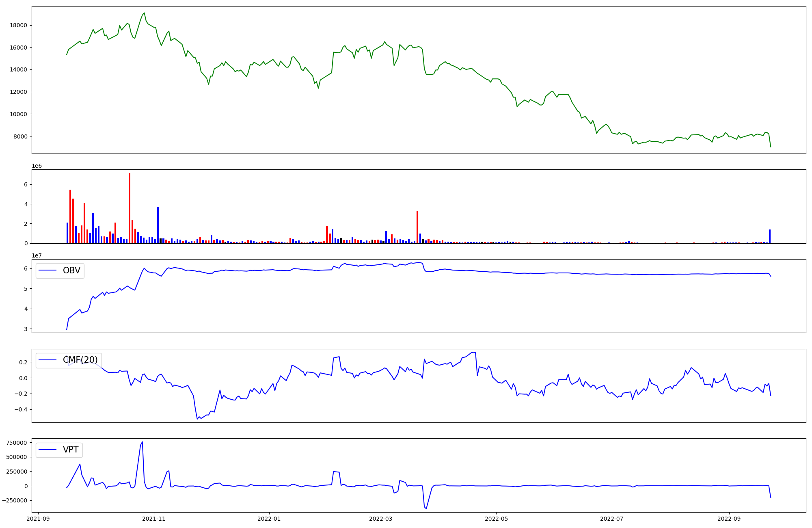812x528 pixels.
Task: Click the 2021-11 date tick label
Action: tap(154, 519)
